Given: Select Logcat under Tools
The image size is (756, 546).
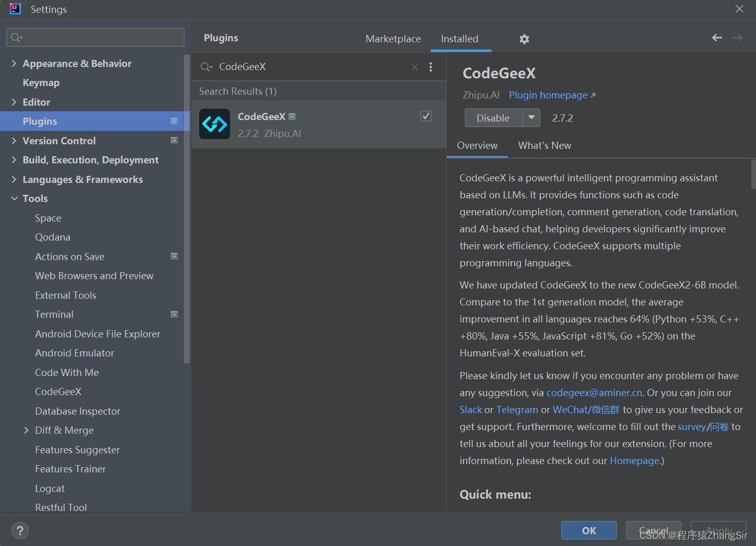Looking at the screenshot, I should (50, 488).
